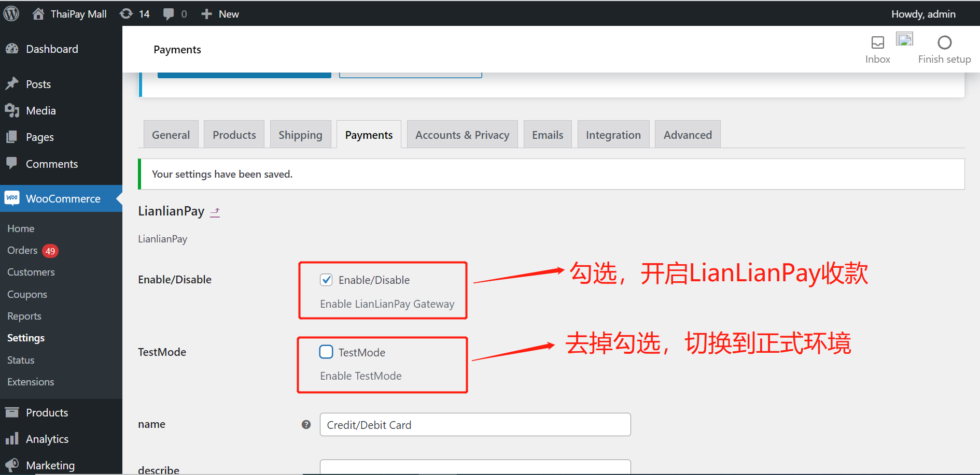Click the WooCommerce menu label

pyautogui.click(x=63, y=198)
